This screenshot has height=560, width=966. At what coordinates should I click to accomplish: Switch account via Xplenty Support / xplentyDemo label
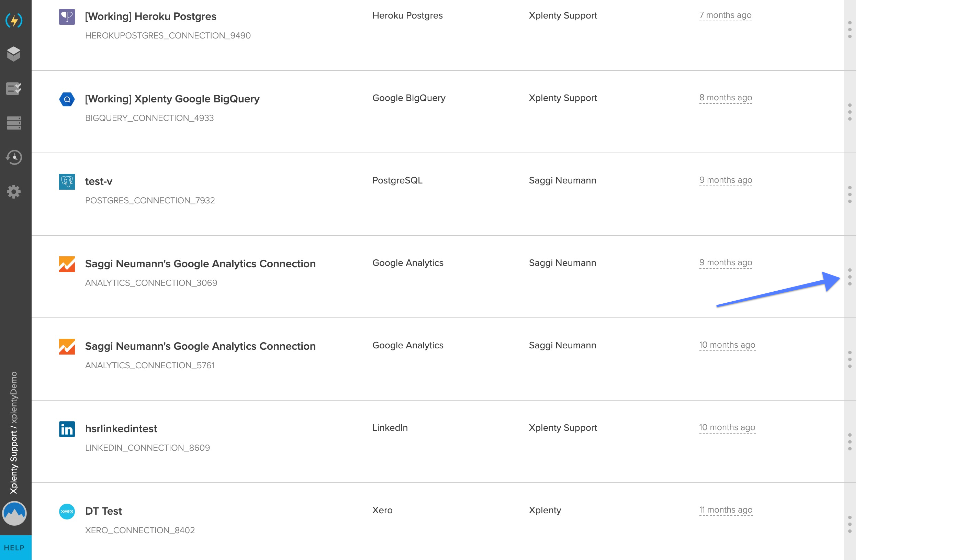(x=14, y=432)
